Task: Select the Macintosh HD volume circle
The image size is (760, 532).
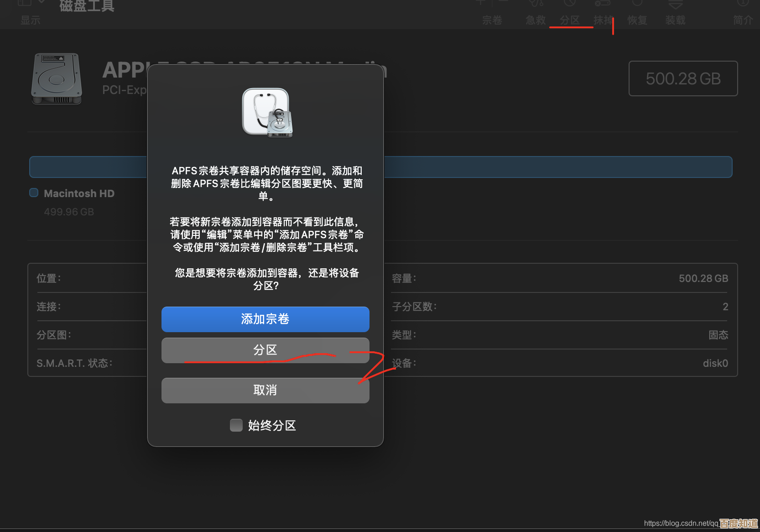Action: (x=34, y=193)
